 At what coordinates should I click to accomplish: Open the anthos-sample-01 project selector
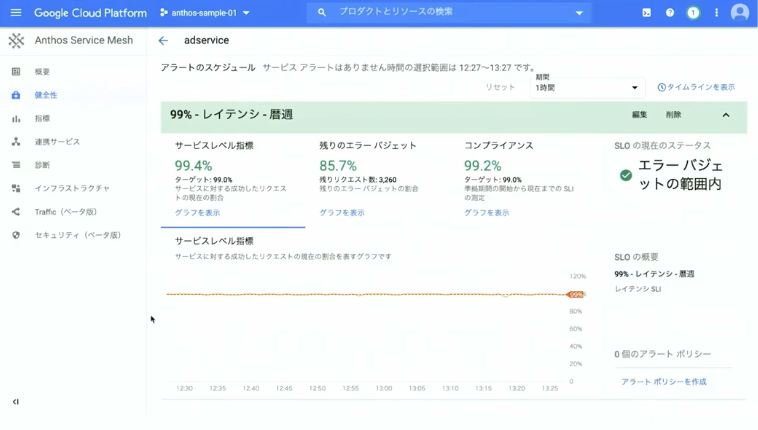point(205,13)
